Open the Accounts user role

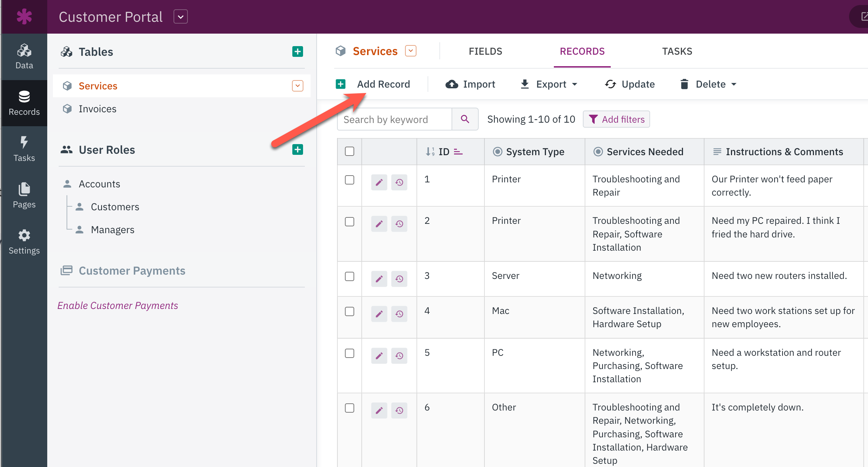[99, 184]
